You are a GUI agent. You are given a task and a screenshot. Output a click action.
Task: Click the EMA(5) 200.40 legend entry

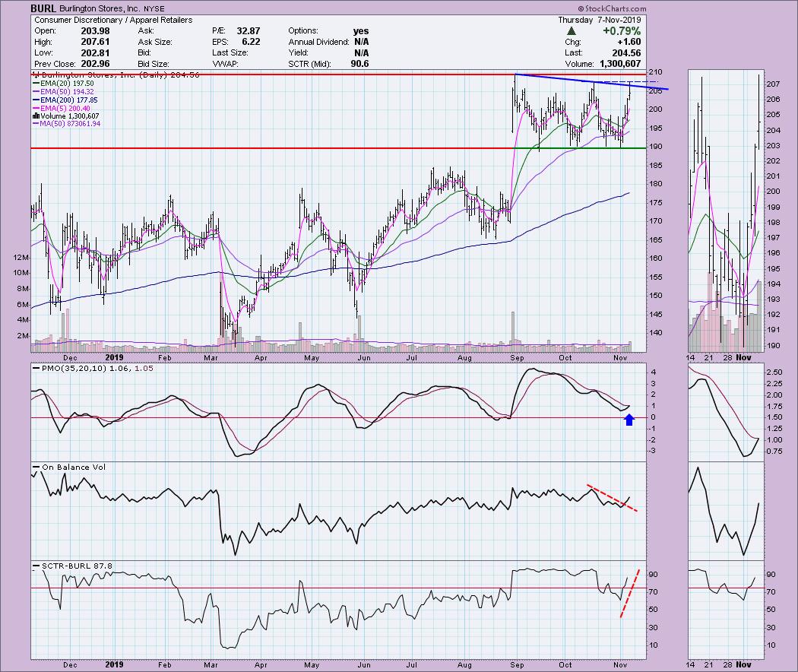click(x=61, y=109)
